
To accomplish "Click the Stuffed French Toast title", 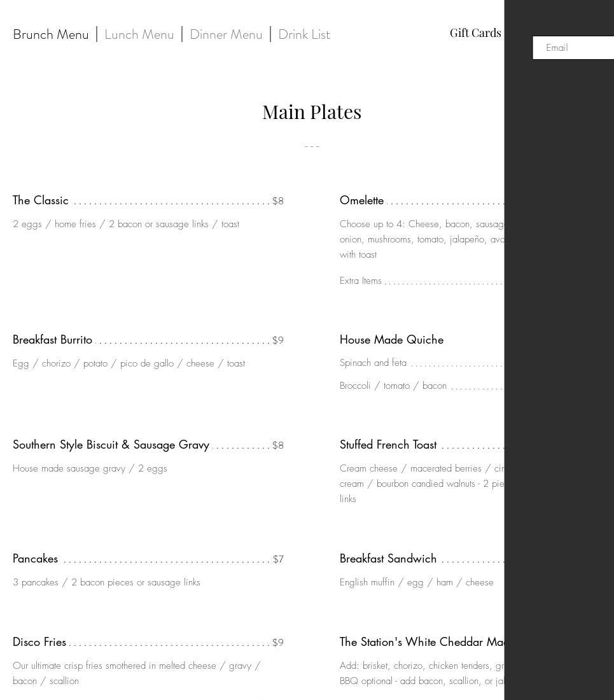I will point(388,445).
